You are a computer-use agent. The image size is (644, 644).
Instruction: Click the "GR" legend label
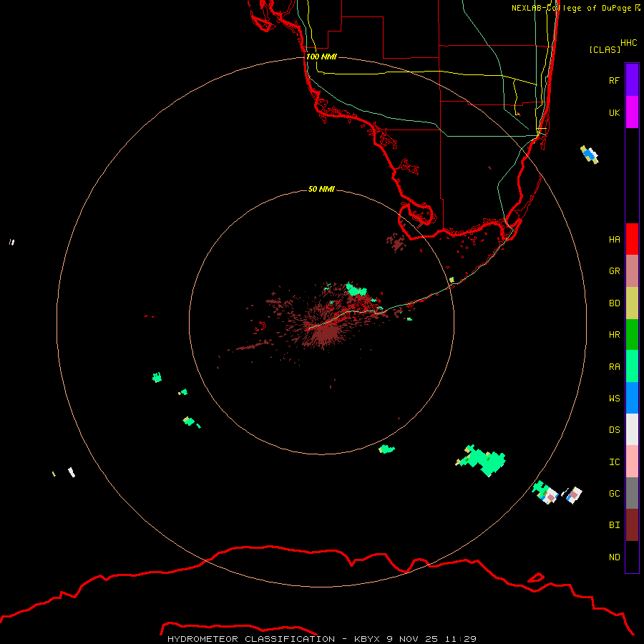pos(614,271)
